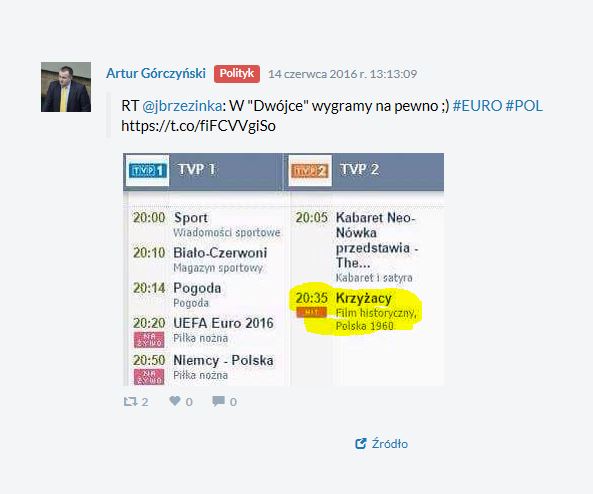The width and height of the screenshot is (593, 494).
Task: Click the highlighted Krzyżacy programme entry
Action: tap(357, 311)
